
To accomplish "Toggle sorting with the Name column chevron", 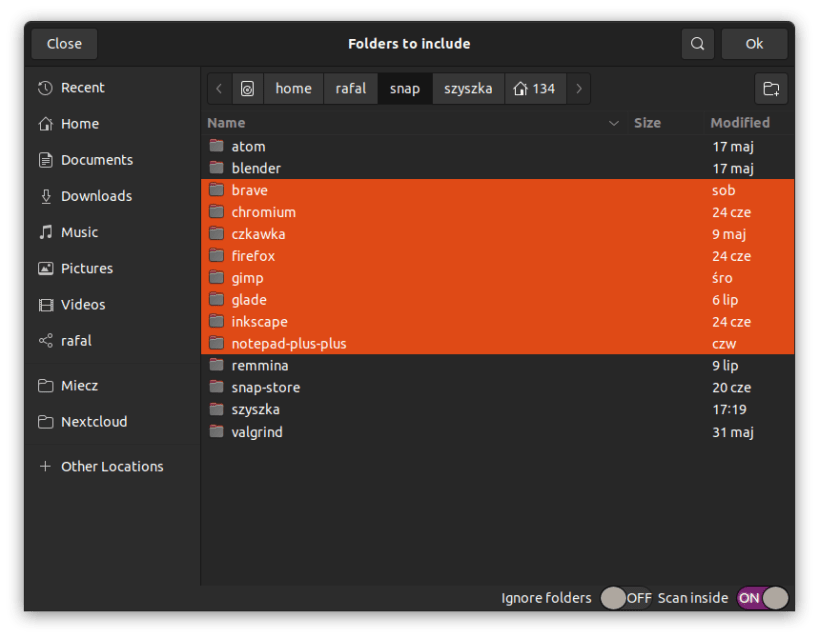I will click(614, 123).
